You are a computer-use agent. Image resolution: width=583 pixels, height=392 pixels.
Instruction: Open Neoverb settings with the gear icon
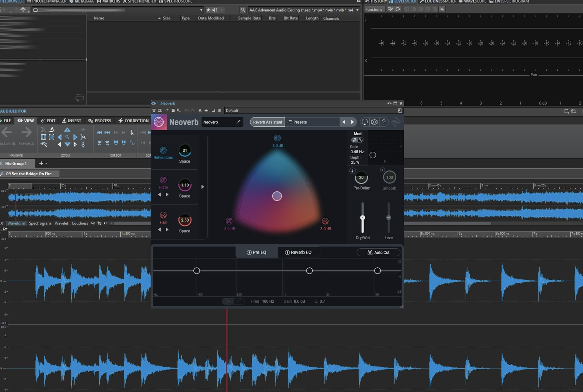tap(374, 122)
